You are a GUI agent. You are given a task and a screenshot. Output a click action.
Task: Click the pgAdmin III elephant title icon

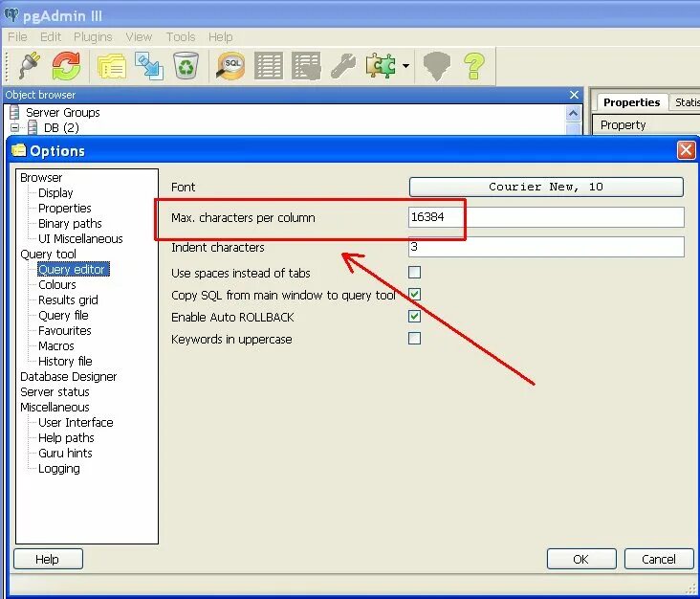tap(11, 15)
